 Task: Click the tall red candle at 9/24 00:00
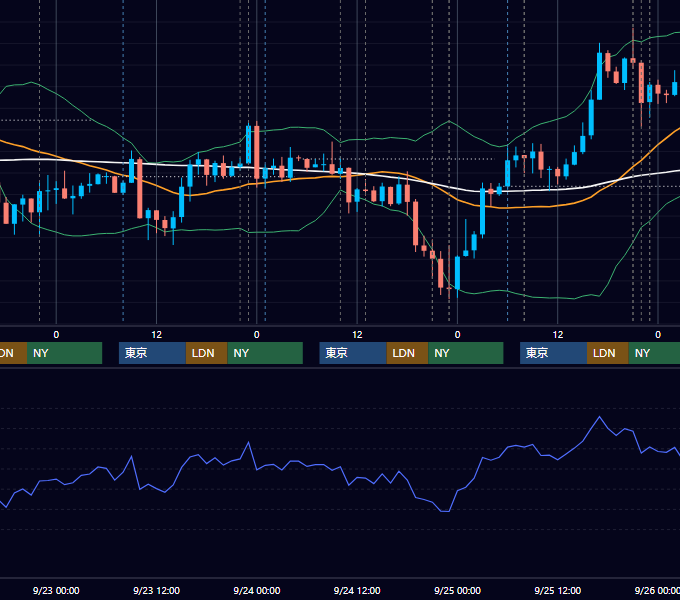[257, 152]
